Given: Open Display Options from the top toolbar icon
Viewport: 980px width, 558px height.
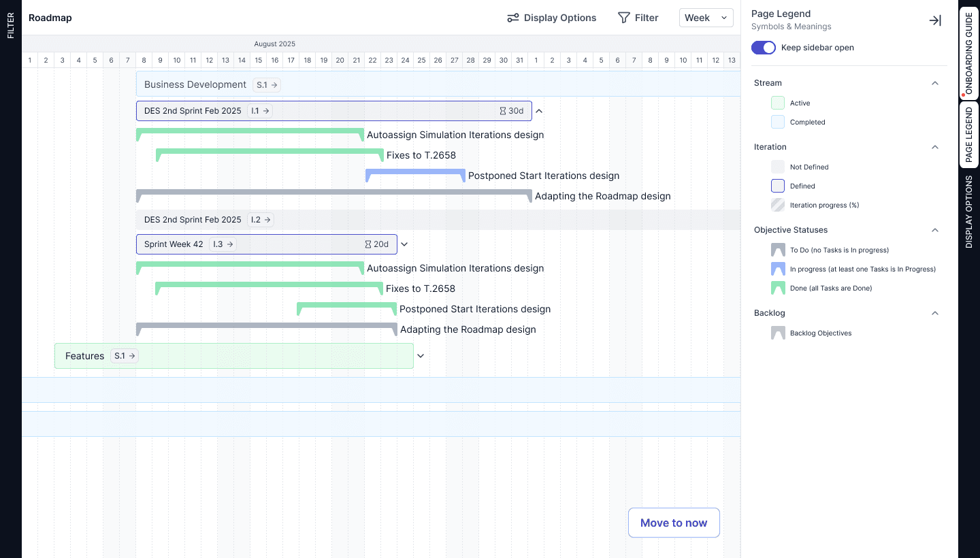Looking at the screenshot, I should [x=513, y=18].
